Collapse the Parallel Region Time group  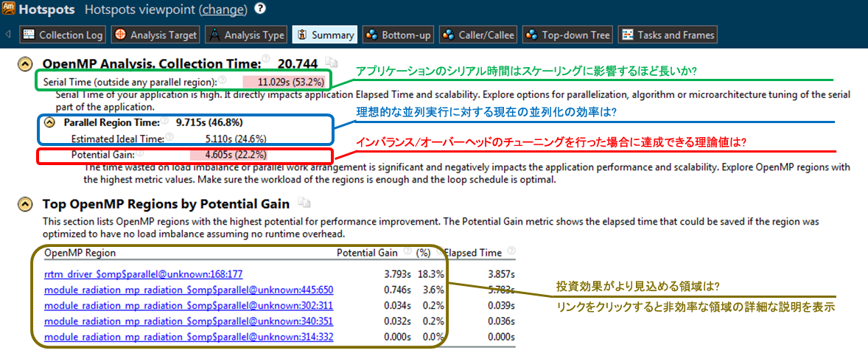tap(50, 122)
